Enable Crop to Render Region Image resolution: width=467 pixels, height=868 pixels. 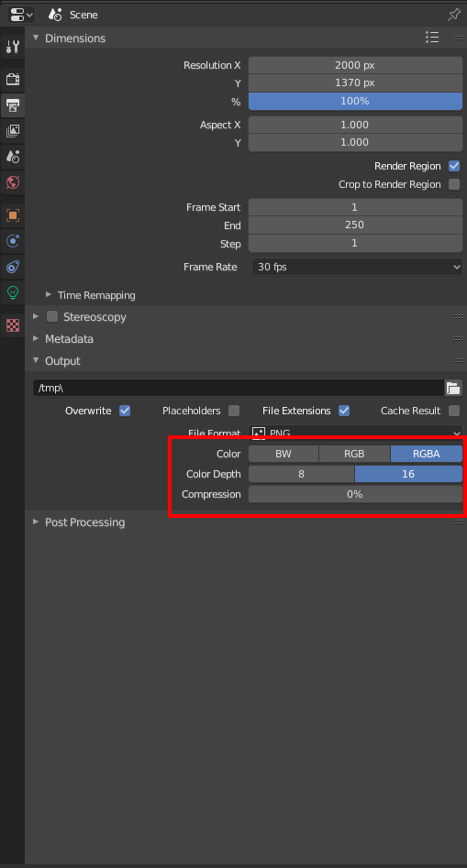(x=454, y=184)
